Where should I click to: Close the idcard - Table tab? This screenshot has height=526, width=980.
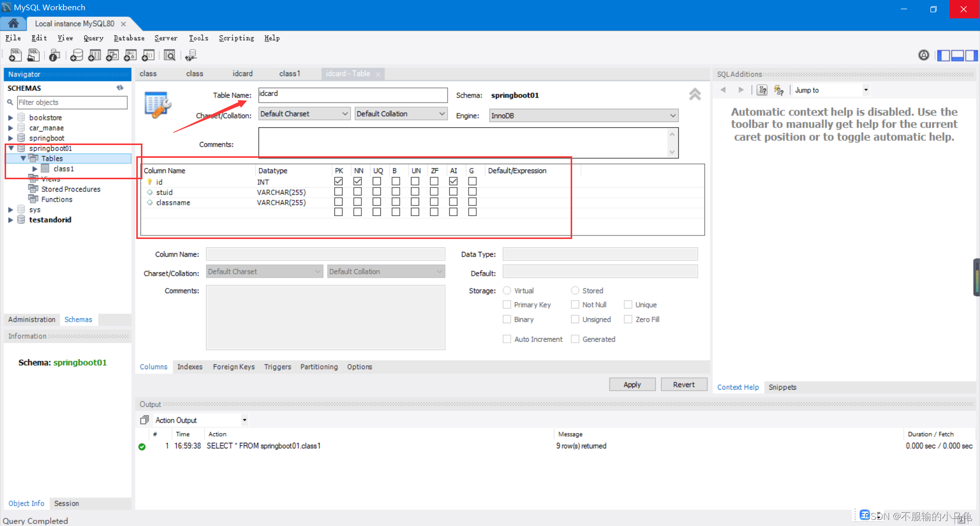pyautogui.click(x=378, y=74)
